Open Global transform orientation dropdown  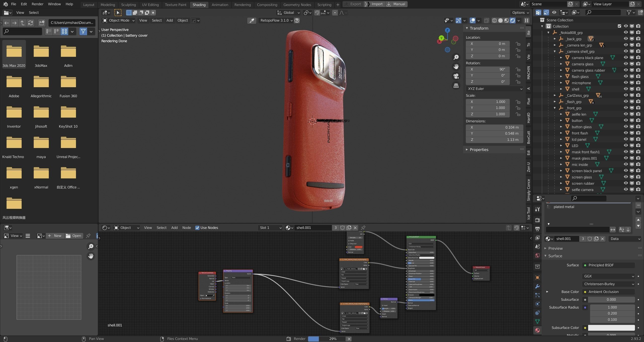click(x=288, y=13)
